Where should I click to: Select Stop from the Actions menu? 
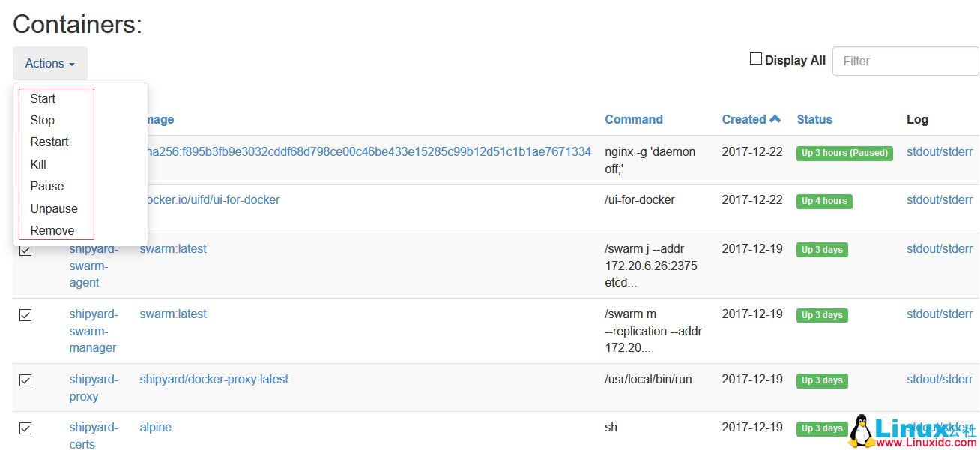[42, 120]
